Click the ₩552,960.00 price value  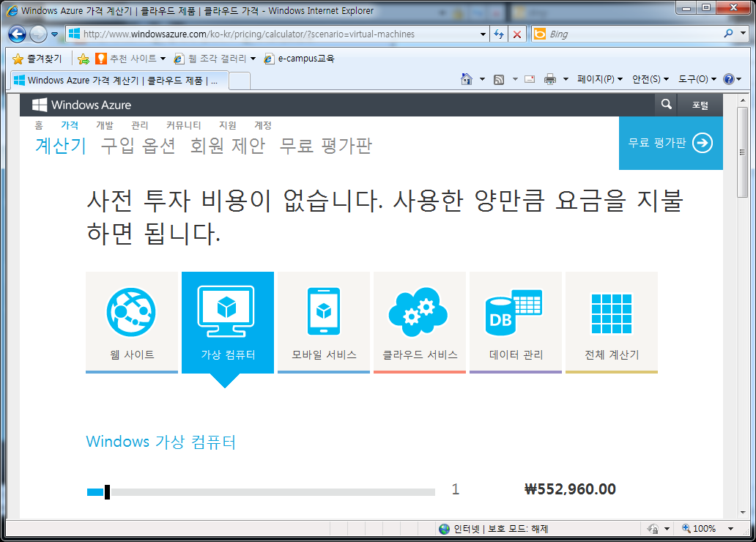[x=570, y=489]
